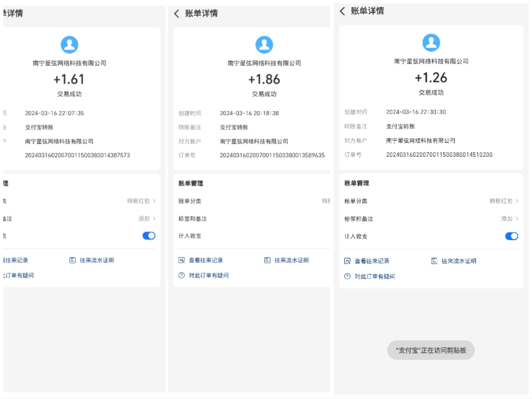Go back from the +1.26 bill details screen
Image resolution: width=532 pixels, height=399 pixels.
coord(342,11)
